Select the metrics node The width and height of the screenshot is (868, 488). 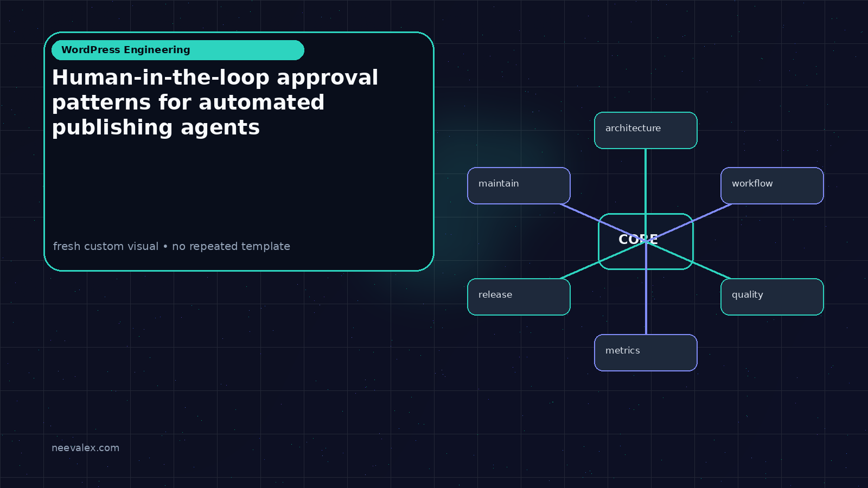(x=646, y=352)
